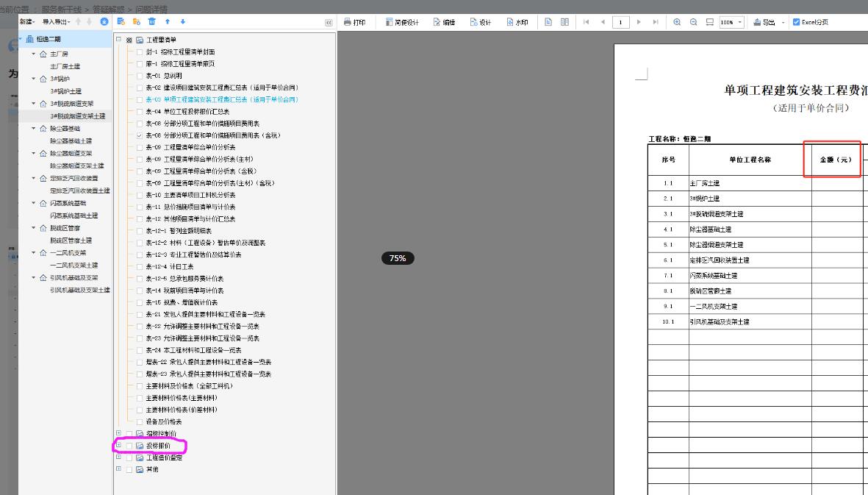The image size is (868, 495).
Task: Go to next page arrow
Action: coord(639,22)
